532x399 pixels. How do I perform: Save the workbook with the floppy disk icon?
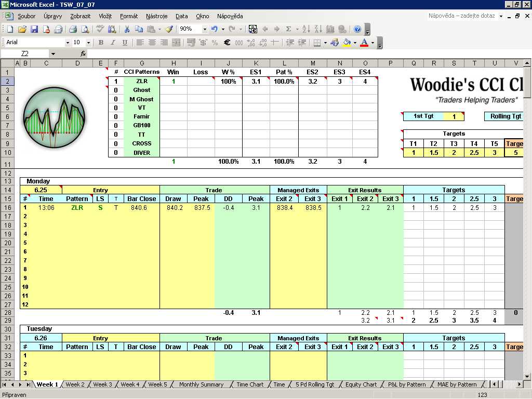[34, 29]
